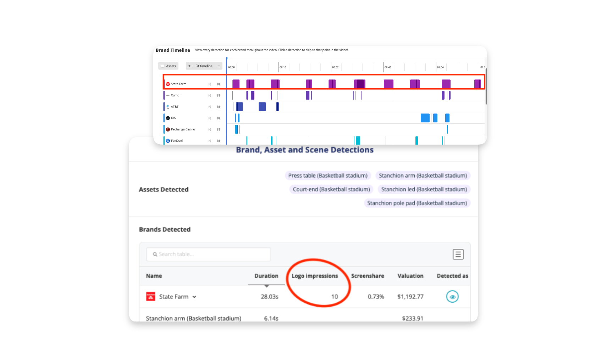This screenshot has width=607, height=364.
Task: Open the table column options menu icon
Action: tap(458, 254)
